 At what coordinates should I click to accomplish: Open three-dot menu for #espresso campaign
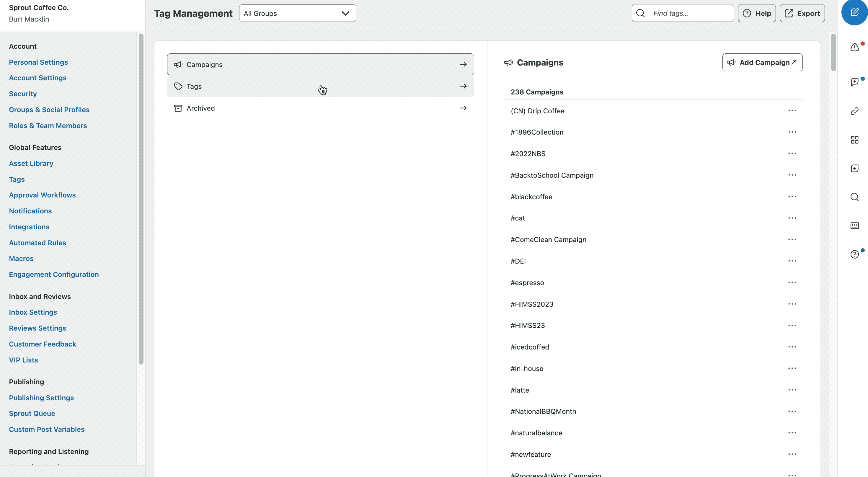792,282
